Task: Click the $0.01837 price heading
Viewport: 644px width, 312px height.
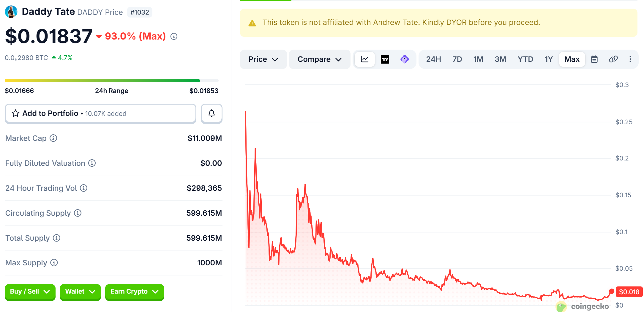Action: tap(49, 36)
